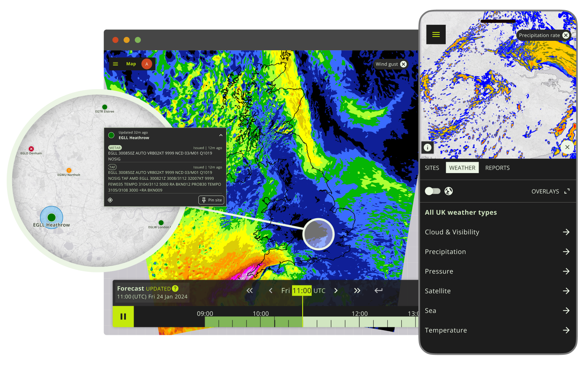588x365 pixels.
Task: Open the hamburger menu on desktop map
Action: click(x=115, y=64)
